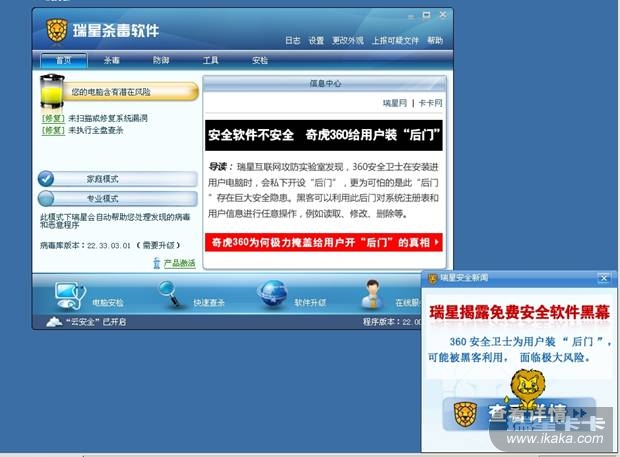
Task: Start 快速查杀 magnifier quick scan
Action: pos(170,293)
